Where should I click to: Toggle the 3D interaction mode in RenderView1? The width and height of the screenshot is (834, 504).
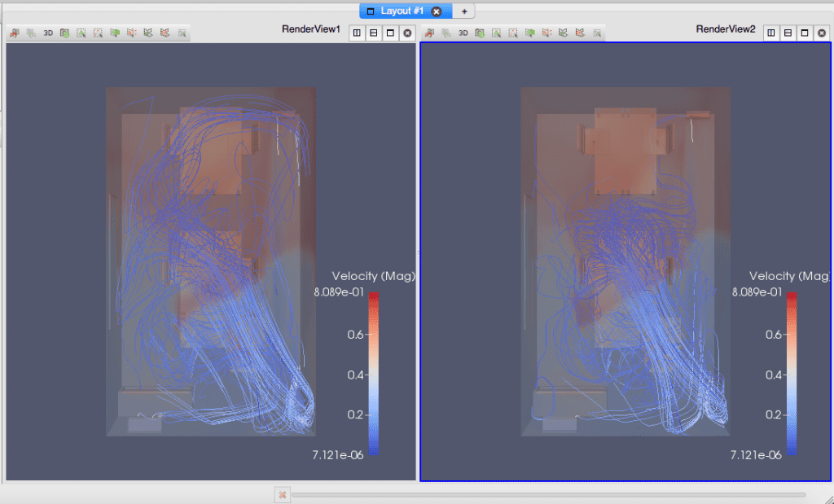pos(48,33)
